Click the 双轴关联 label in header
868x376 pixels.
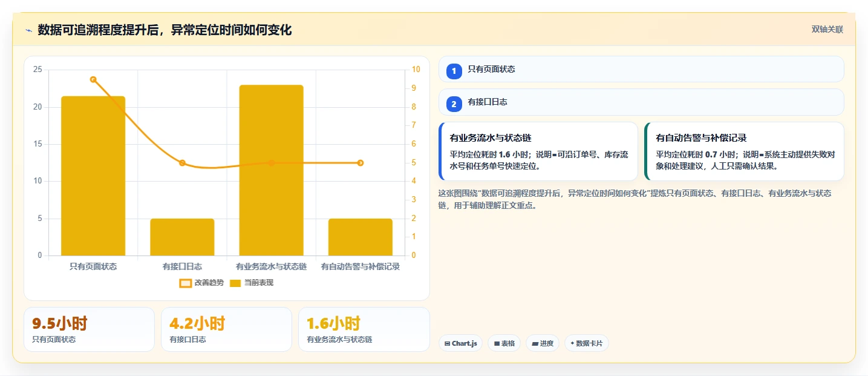(x=827, y=30)
